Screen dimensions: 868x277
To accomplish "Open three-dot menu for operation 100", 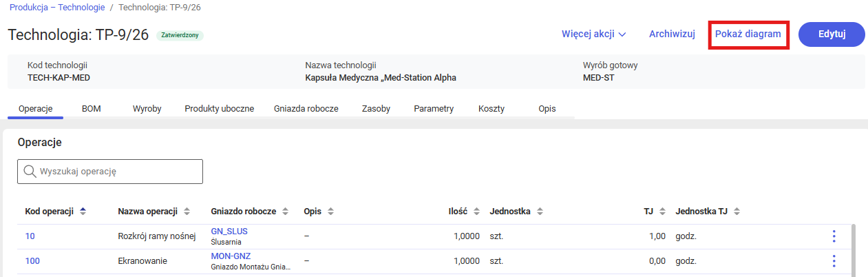I will pos(834,261).
